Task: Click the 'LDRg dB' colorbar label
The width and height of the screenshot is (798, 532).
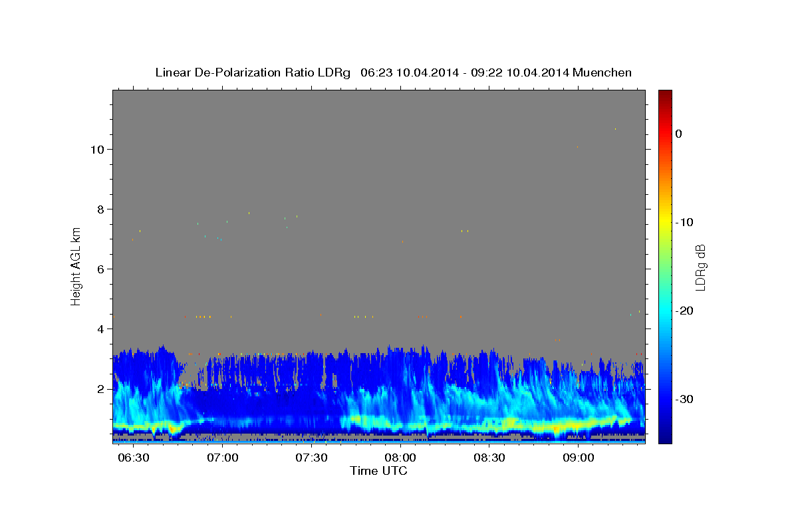Action: pos(700,267)
